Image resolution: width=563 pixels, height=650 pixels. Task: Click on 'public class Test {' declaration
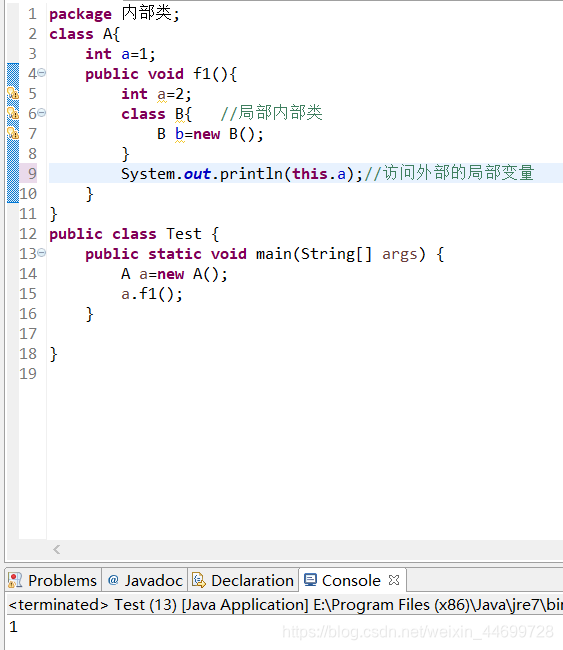pos(134,234)
